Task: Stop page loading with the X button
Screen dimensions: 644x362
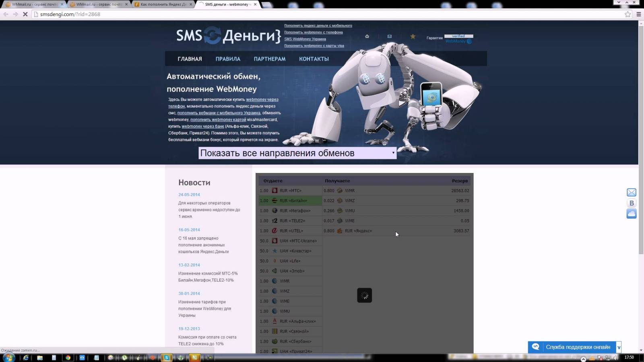Action: [25, 14]
